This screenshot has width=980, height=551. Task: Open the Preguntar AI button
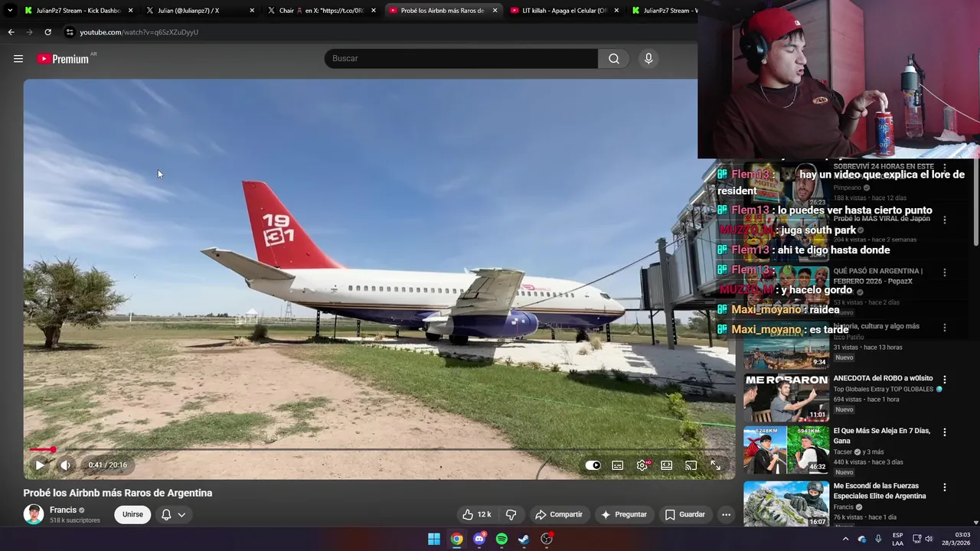[624, 514]
